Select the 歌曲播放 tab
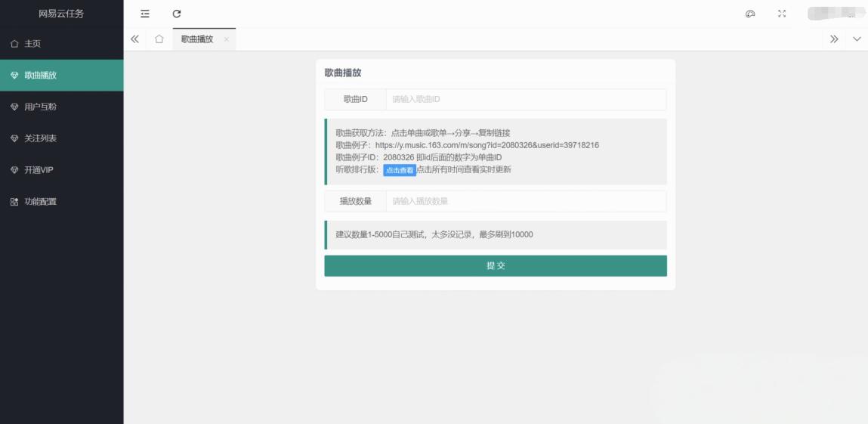 [x=197, y=39]
